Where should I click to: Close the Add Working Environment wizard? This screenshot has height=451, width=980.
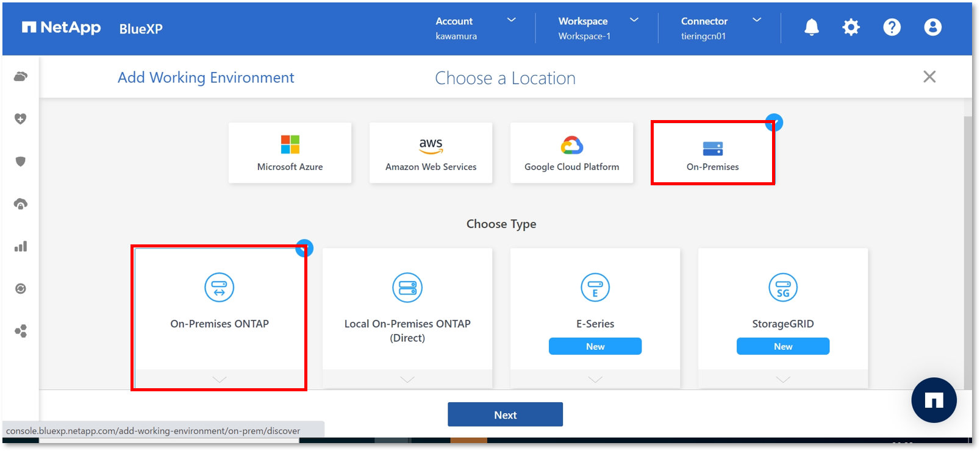[x=929, y=77]
